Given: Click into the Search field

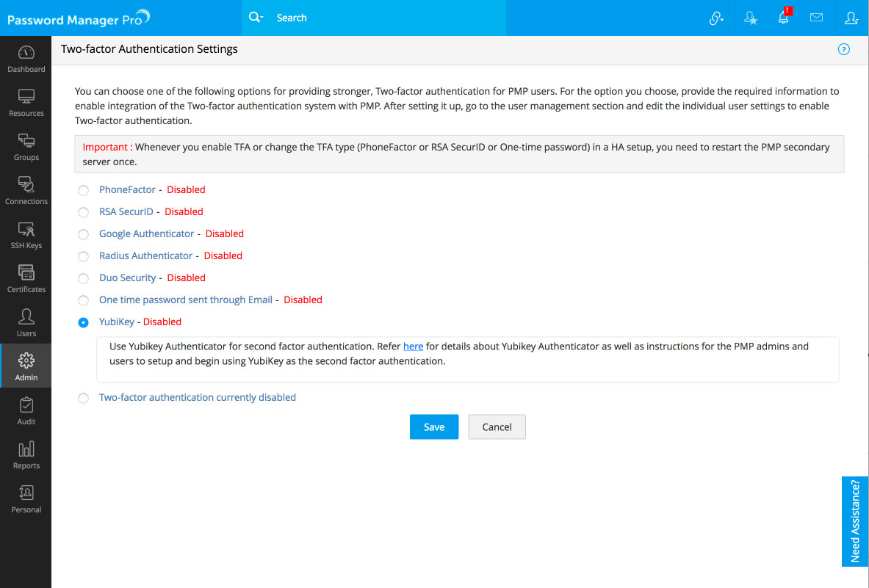Looking at the screenshot, I should pyautogui.click(x=388, y=18).
